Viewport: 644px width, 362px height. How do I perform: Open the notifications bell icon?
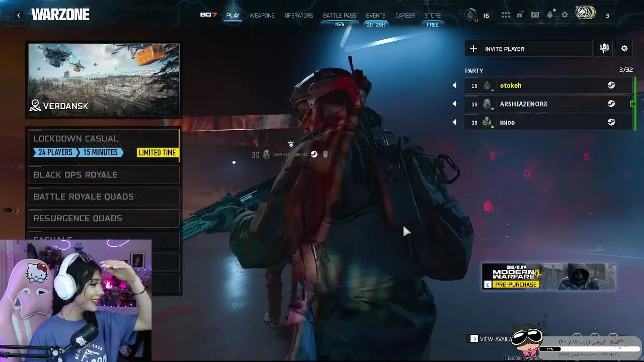(x=550, y=15)
